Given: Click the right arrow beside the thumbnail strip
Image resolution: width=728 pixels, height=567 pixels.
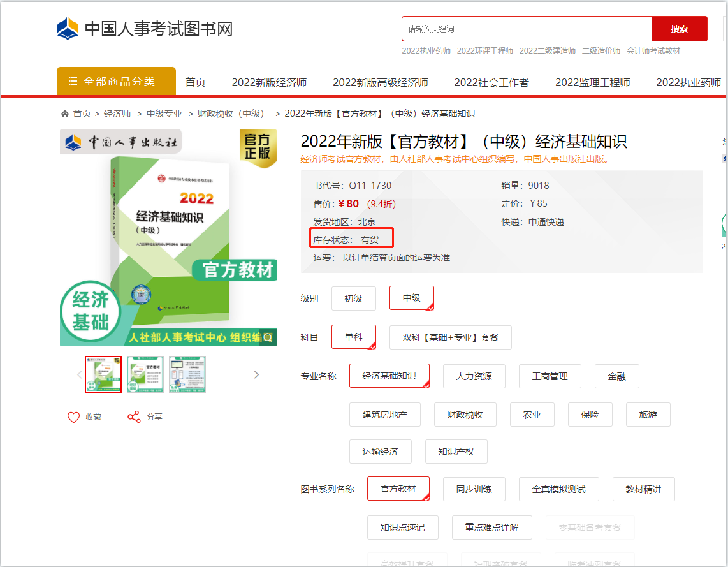Looking at the screenshot, I should click(x=256, y=374).
